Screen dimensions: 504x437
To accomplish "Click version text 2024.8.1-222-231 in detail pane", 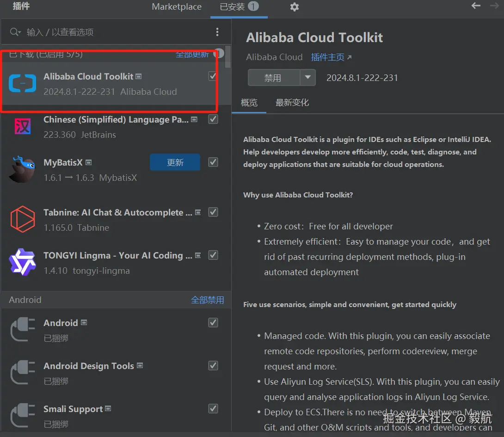I will point(362,78).
